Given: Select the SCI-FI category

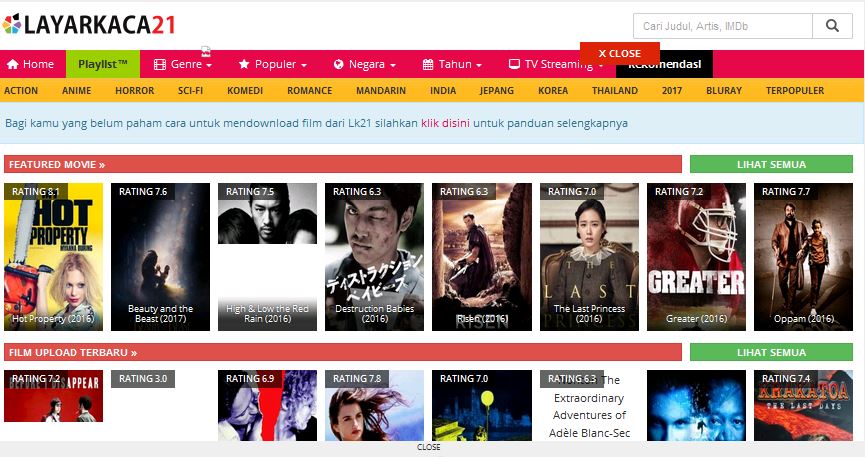Looking at the screenshot, I should click(x=190, y=91).
